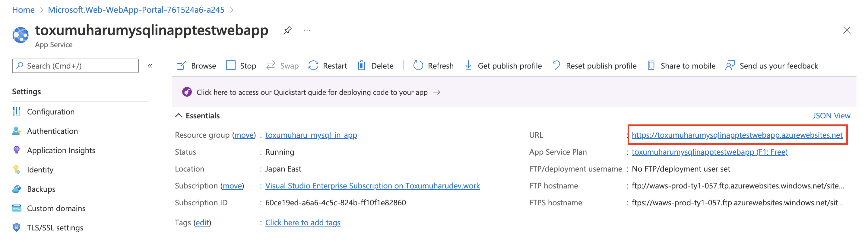Click move link next to Resource group

click(x=244, y=135)
